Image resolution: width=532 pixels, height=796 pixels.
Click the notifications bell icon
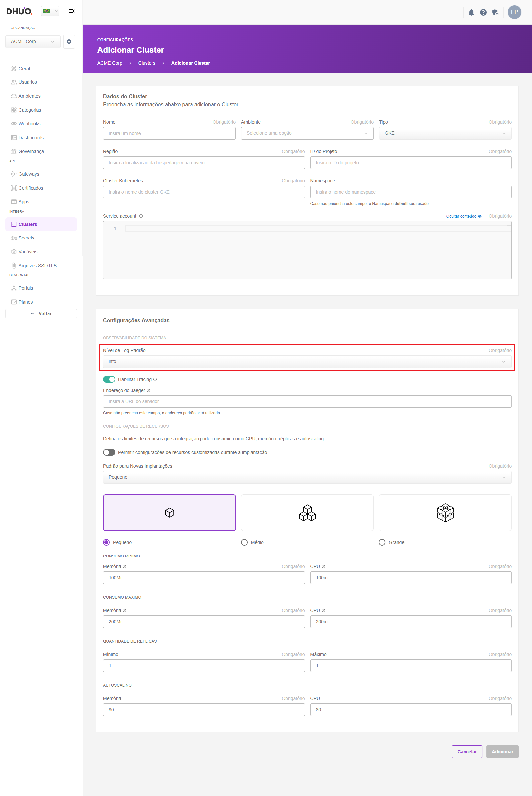tap(471, 13)
